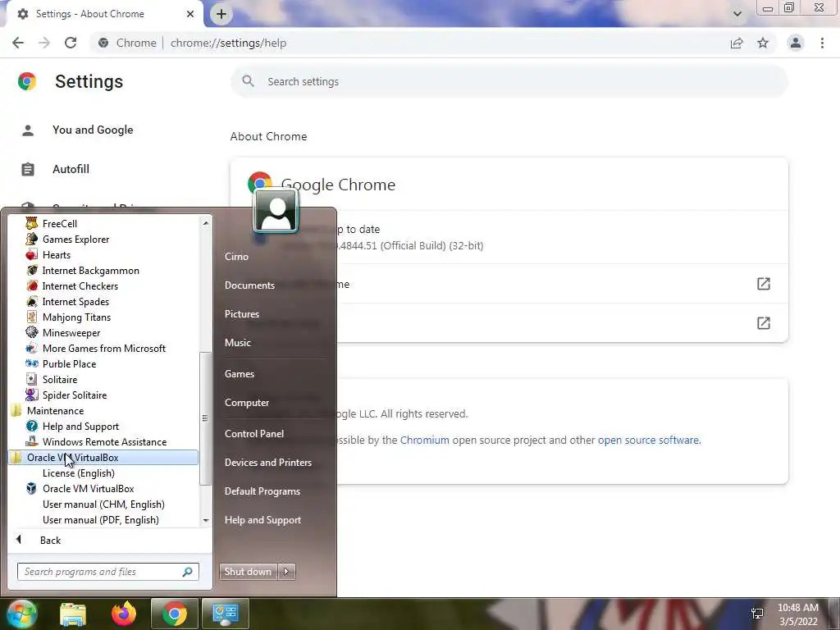The width and height of the screenshot is (840, 630).
Task: Open Internet Spades
Action: 75,301
